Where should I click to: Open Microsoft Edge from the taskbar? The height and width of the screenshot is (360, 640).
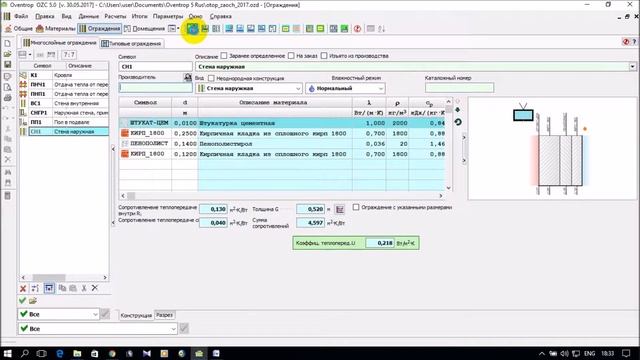pyautogui.click(x=60, y=353)
